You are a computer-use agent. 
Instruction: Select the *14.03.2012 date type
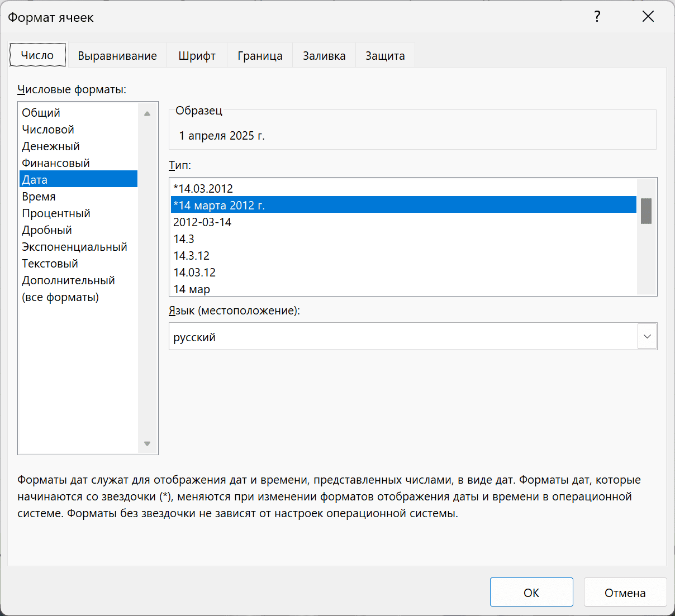(x=403, y=188)
